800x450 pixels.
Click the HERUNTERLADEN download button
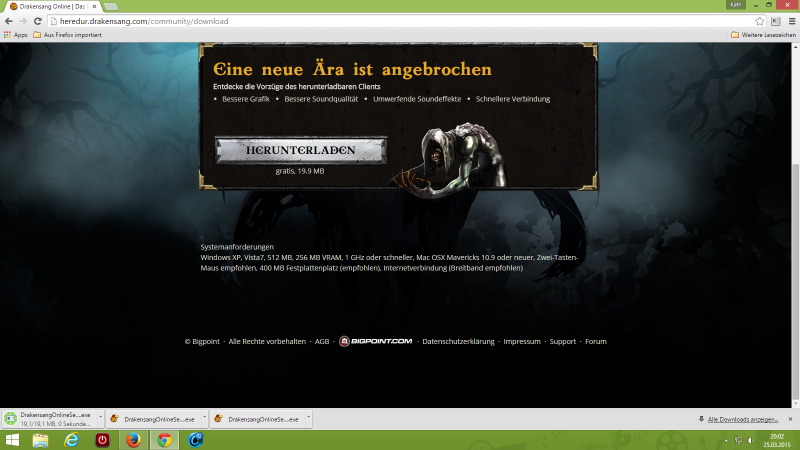pos(301,150)
